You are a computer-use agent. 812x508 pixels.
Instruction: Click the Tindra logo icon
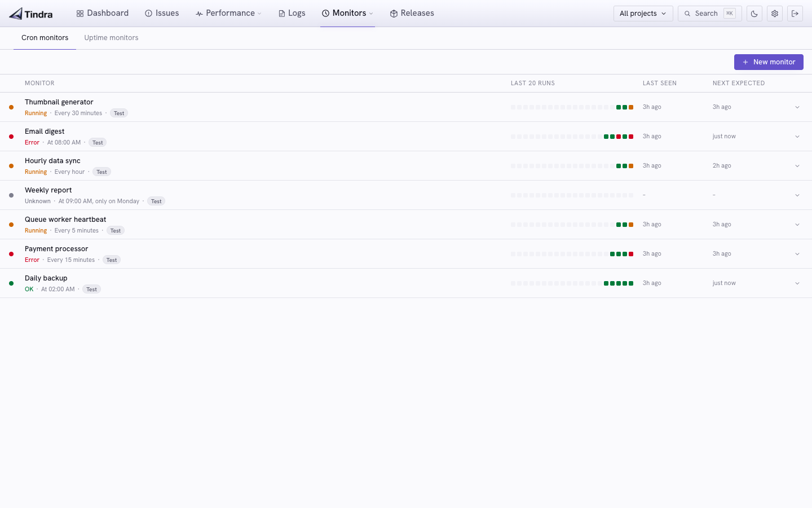pyautogui.click(x=16, y=14)
